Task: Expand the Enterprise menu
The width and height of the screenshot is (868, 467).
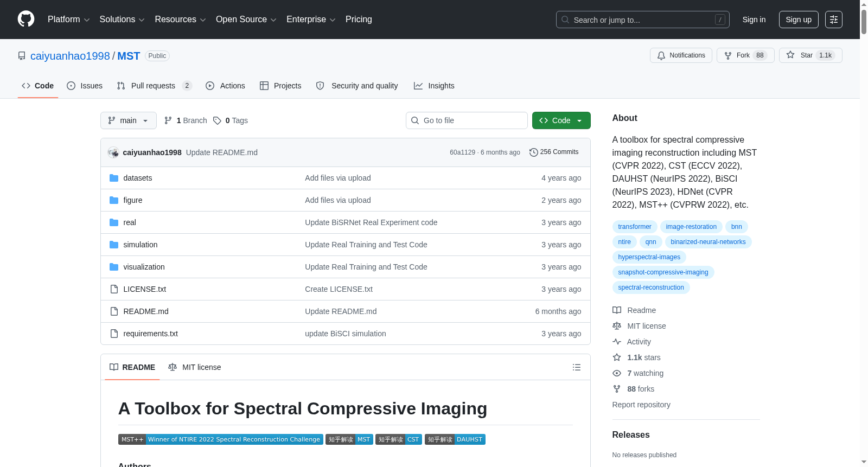Action: click(x=311, y=20)
